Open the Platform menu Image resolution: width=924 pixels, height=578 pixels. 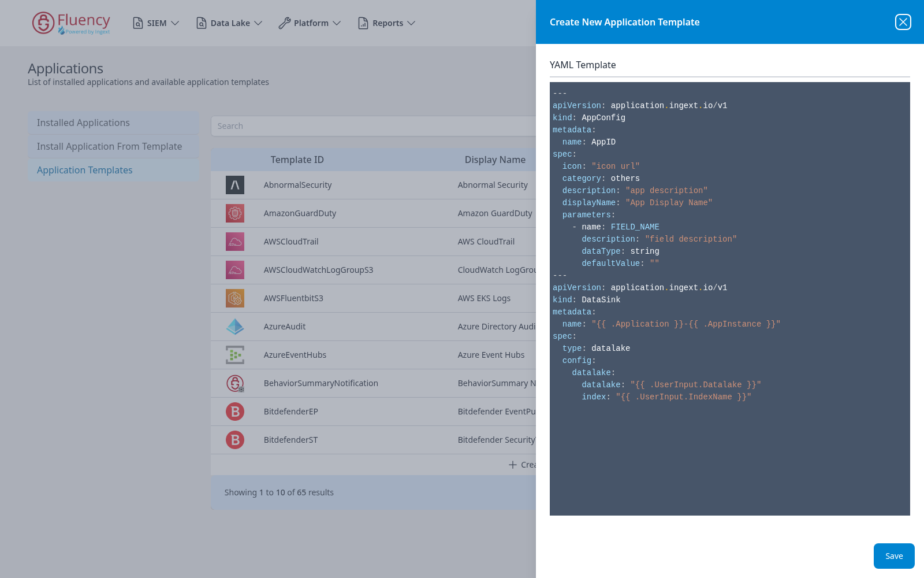[x=310, y=23]
